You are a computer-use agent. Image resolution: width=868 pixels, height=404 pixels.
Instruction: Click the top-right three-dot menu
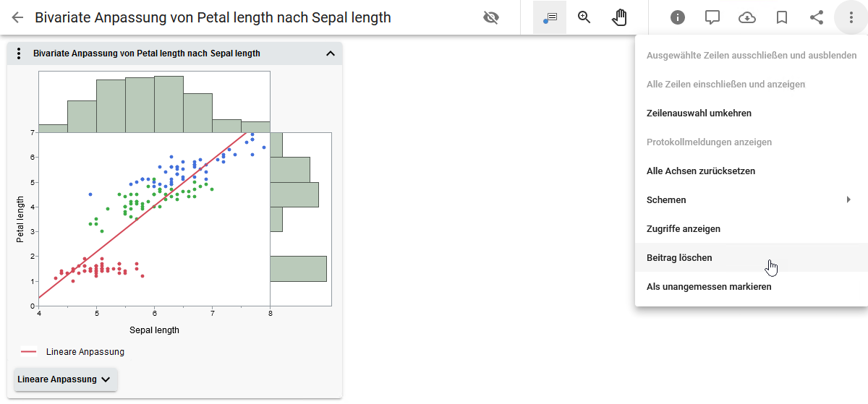click(x=851, y=17)
